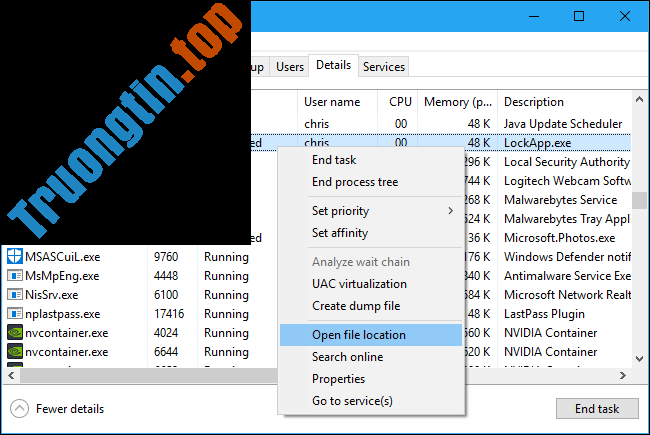Click the Malwarebytes Tray Application description
The width and height of the screenshot is (650, 435).
tap(567, 219)
